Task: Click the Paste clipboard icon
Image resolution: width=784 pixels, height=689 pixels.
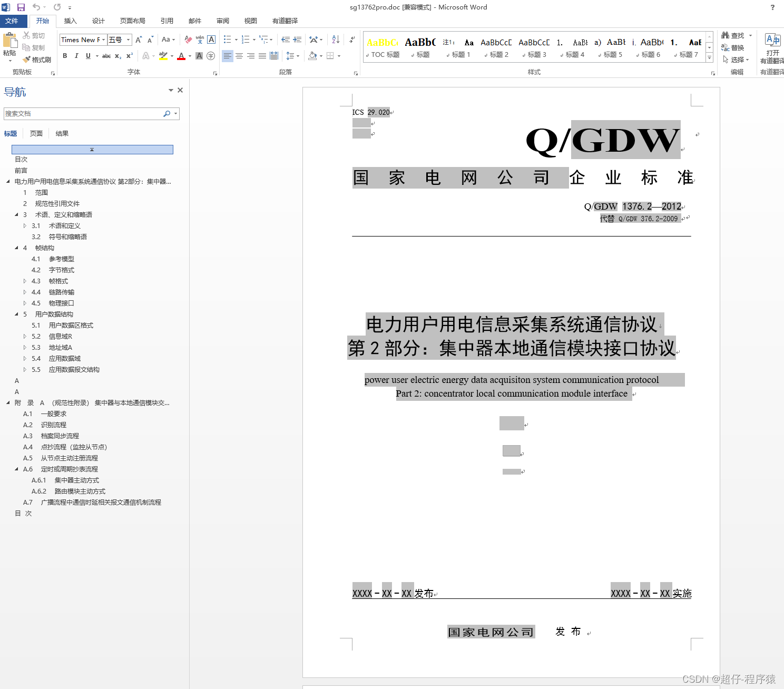Action: pyautogui.click(x=9, y=41)
